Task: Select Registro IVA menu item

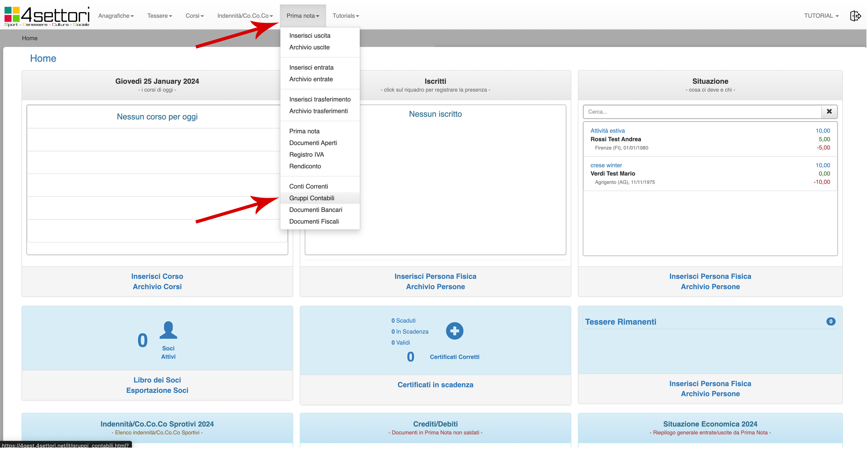Action: 306,155
